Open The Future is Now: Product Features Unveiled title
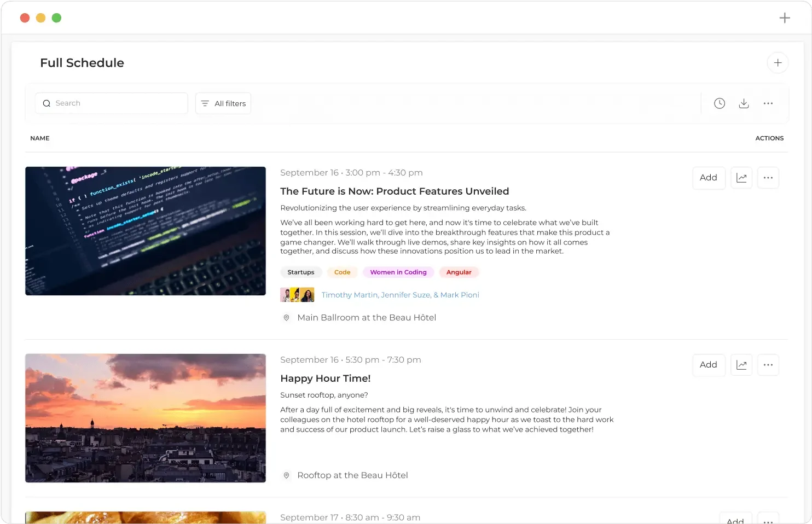Viewport: 812px width, 524px height. point(395,191)
